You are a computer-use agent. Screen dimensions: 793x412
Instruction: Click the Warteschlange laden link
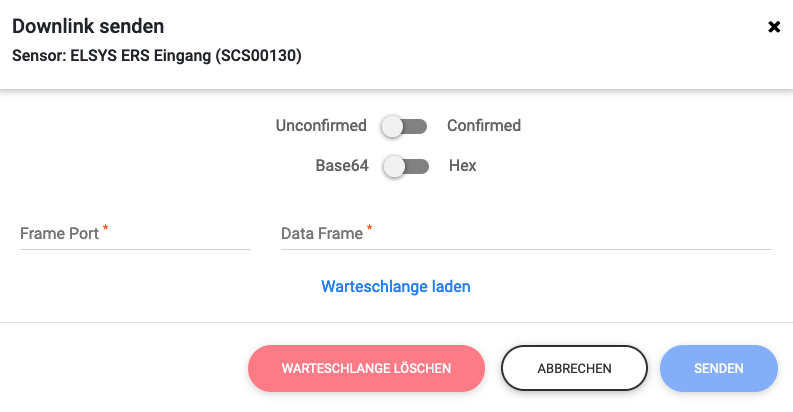[x=395, y=286]
